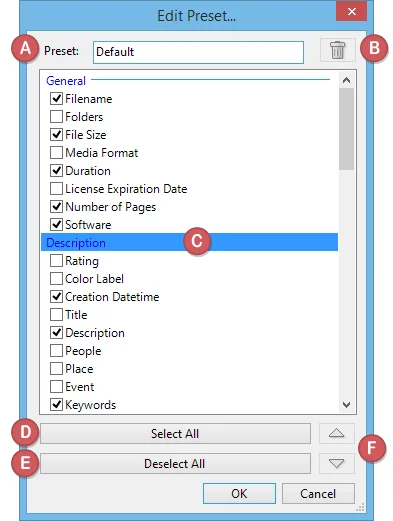Uncheck the Keywords checkbox

(x=56, y=404)
